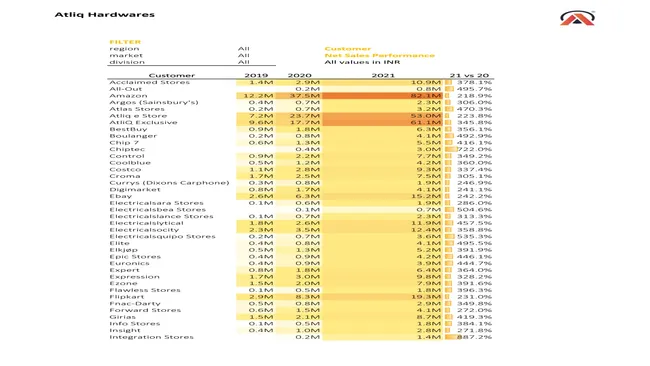Select the Epic Stores row name
The width and height of the screenshot is (650, 366).
click(135, 257)
